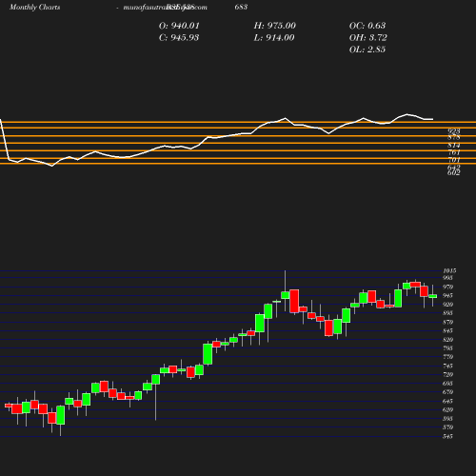Click the 670 price axis label

[x=448, y=392]
